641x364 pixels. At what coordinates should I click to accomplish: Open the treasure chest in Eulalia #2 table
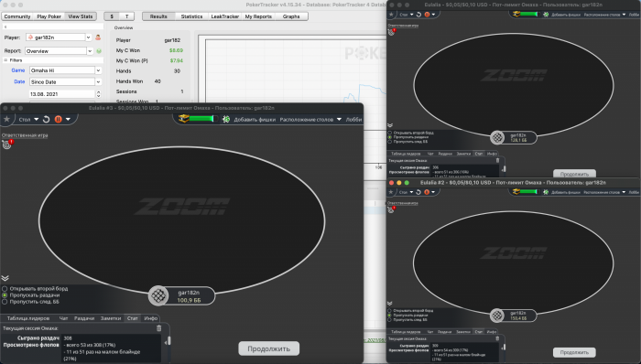[516, 191]
